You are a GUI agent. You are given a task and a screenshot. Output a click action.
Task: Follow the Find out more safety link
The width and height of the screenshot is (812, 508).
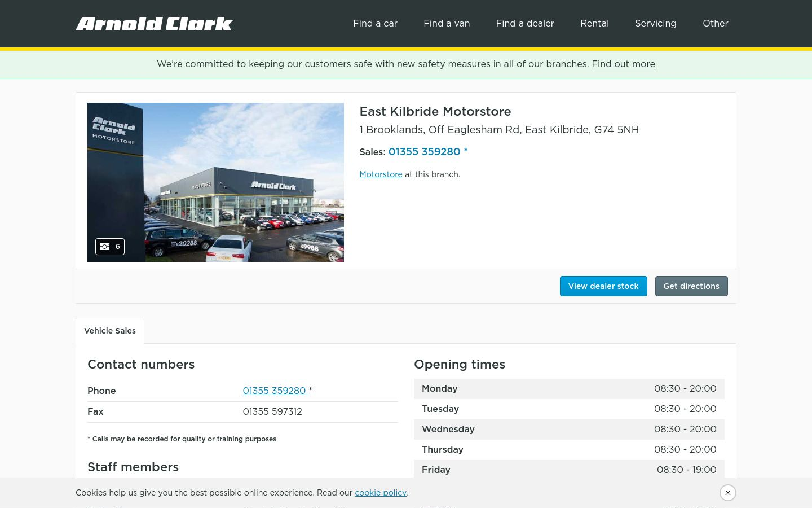(x=623, y=64)
